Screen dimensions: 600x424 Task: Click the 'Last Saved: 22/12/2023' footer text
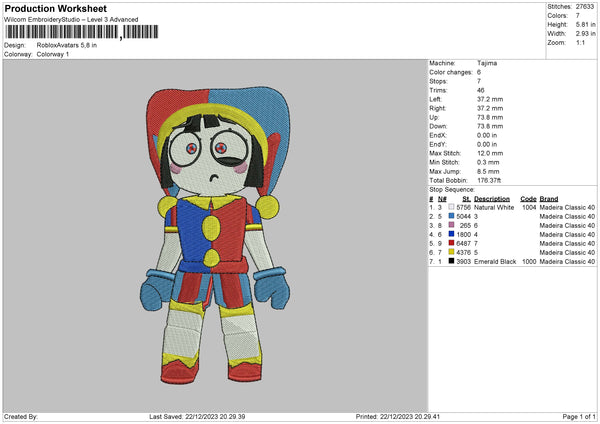[197, 417]
